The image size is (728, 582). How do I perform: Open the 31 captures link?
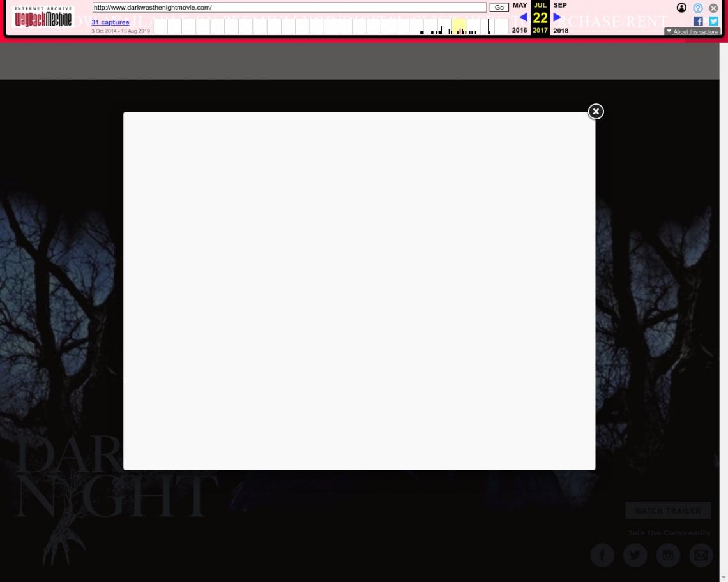point(110,22)
